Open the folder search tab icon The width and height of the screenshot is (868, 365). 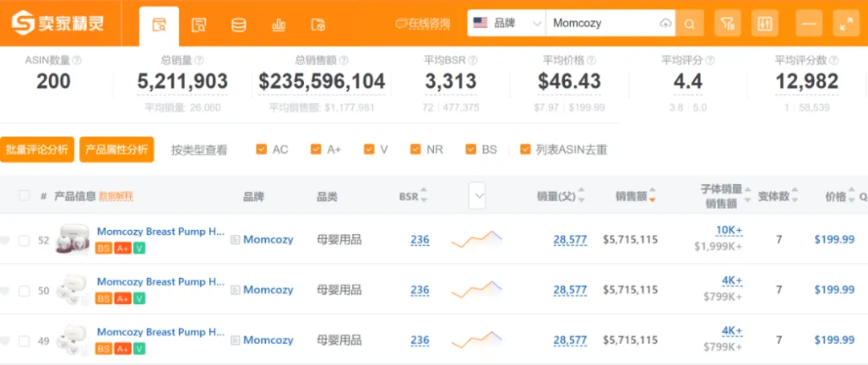[x=318, y=25]
